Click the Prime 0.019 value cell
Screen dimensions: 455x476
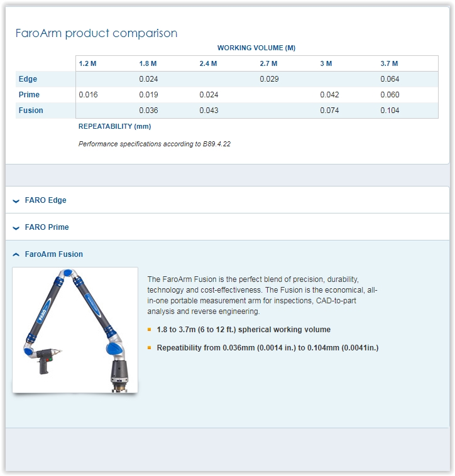tap(148, 95)
